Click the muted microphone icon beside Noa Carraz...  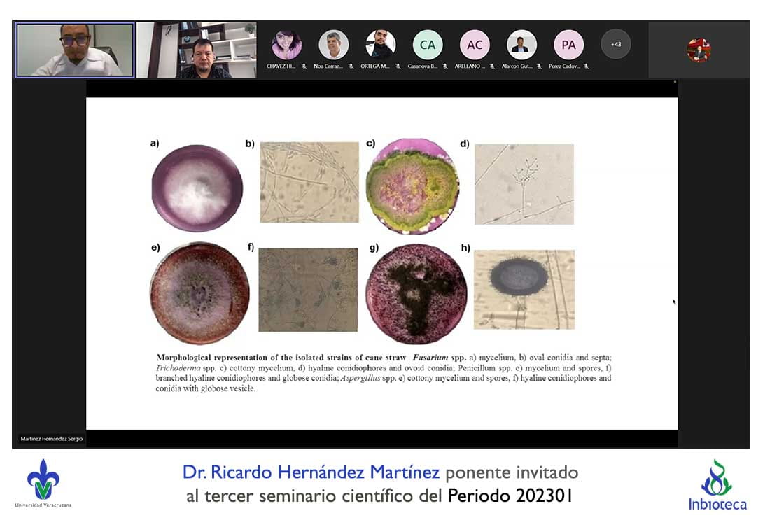coord(351,66)
